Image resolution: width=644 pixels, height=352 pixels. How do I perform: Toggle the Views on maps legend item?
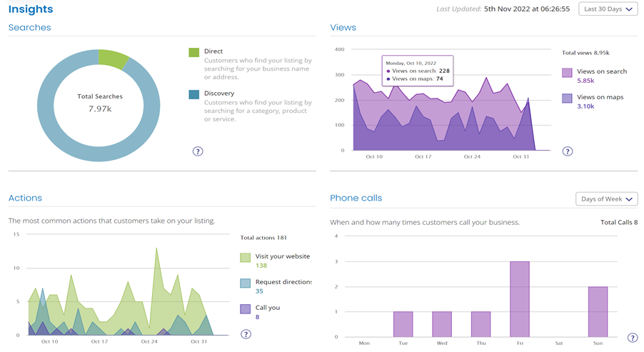600,97
